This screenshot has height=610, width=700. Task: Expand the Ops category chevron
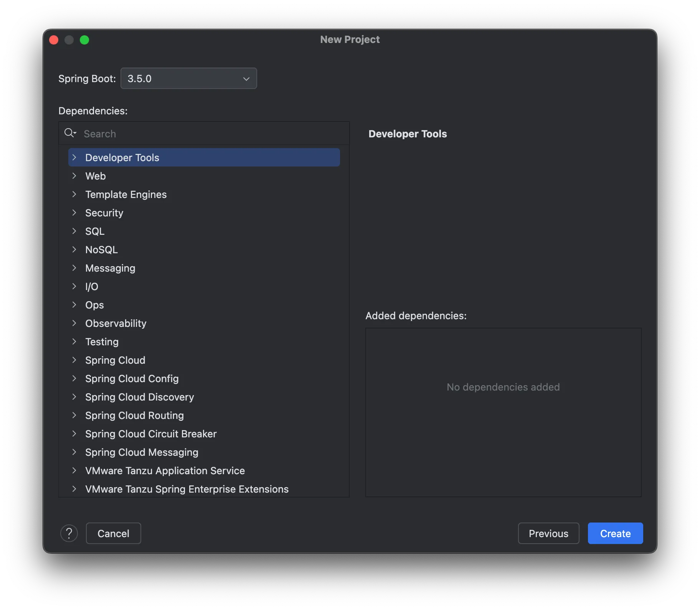point(74,305)
